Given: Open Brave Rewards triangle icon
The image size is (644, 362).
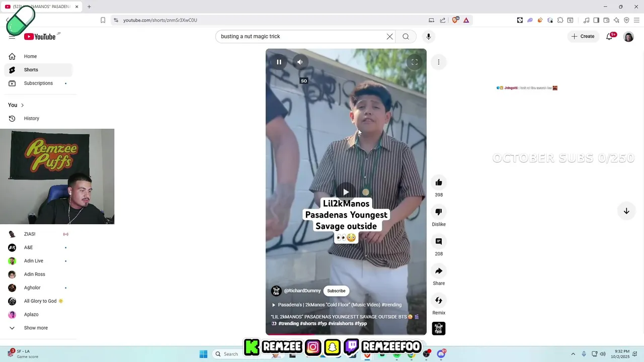Looking at the screenshot, I should point(466,20).
